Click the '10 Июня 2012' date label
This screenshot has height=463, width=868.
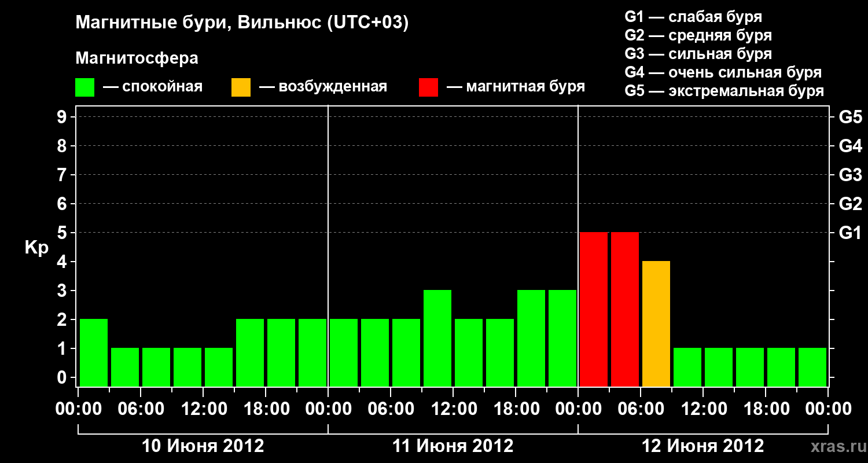(x=203, y=446)
